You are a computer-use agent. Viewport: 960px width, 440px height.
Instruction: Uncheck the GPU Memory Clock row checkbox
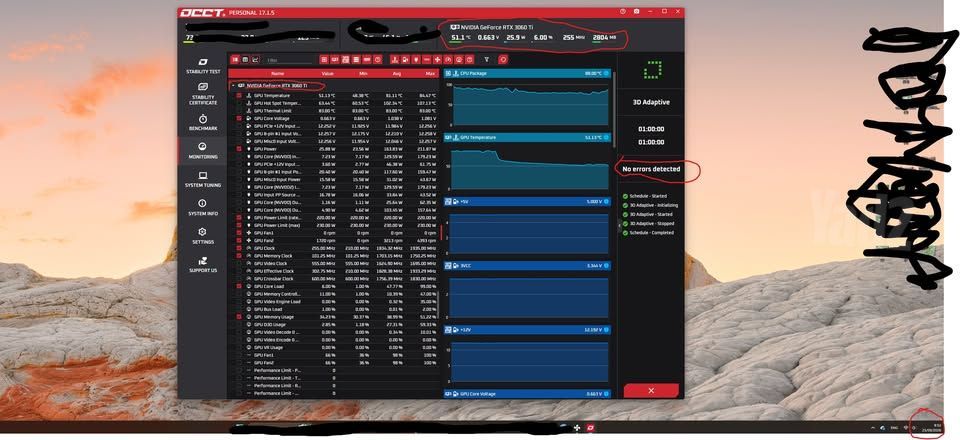pyautogui.click(x=239, y=256)
